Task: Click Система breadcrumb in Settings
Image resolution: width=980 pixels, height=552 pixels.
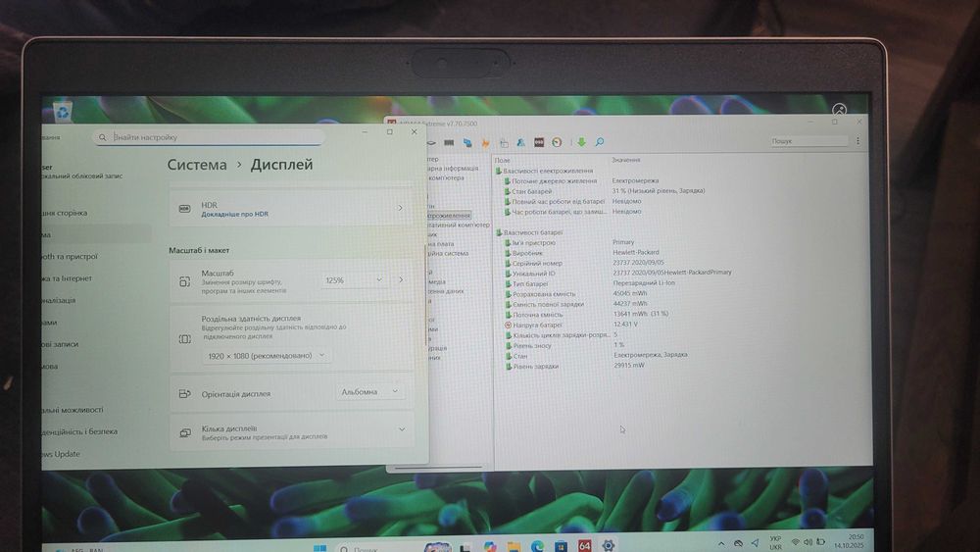Action: pyautogui.click(x=197, y=165)
